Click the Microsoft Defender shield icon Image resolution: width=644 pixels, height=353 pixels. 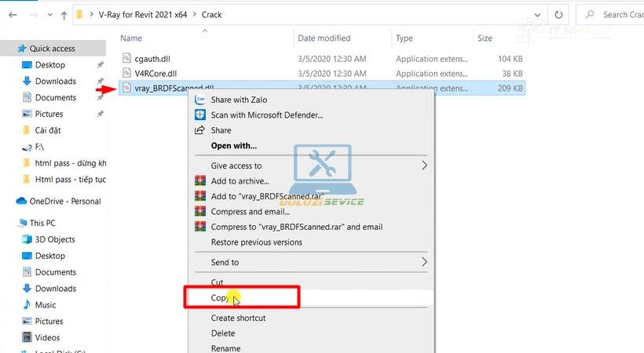200,115
